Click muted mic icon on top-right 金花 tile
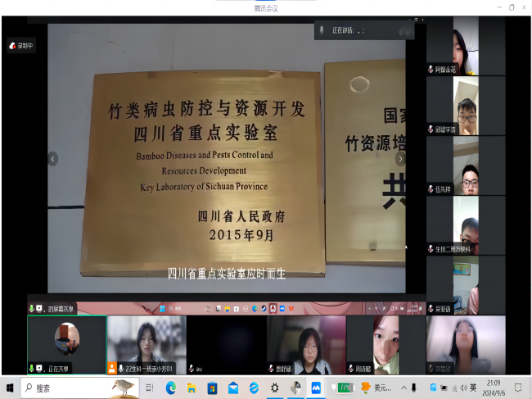 click(431, 70)
